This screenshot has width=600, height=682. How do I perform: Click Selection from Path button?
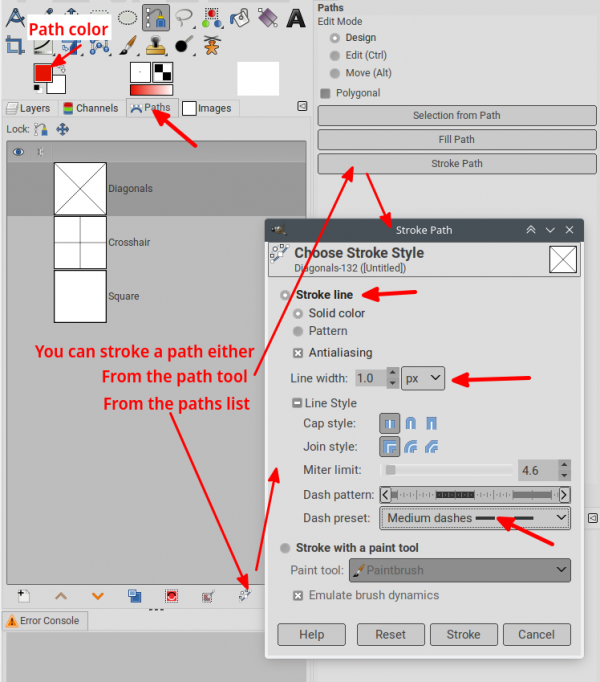point(457,115)
